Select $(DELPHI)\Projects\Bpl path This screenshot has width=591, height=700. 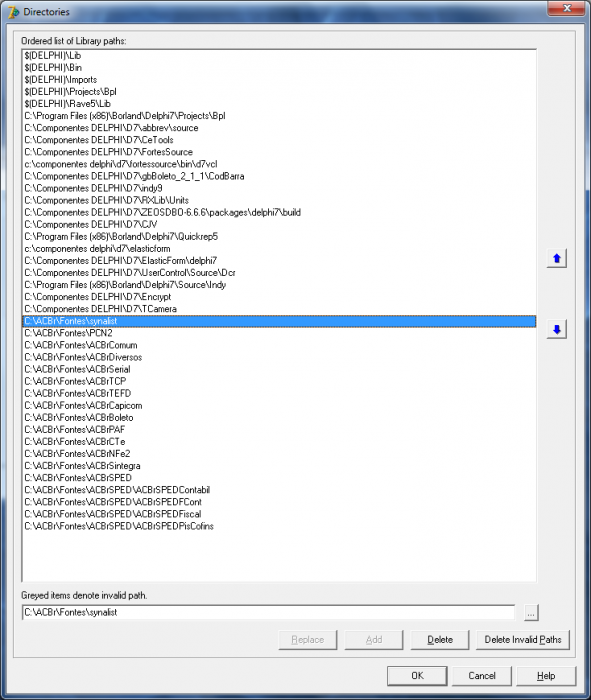(x=279, y=92)
